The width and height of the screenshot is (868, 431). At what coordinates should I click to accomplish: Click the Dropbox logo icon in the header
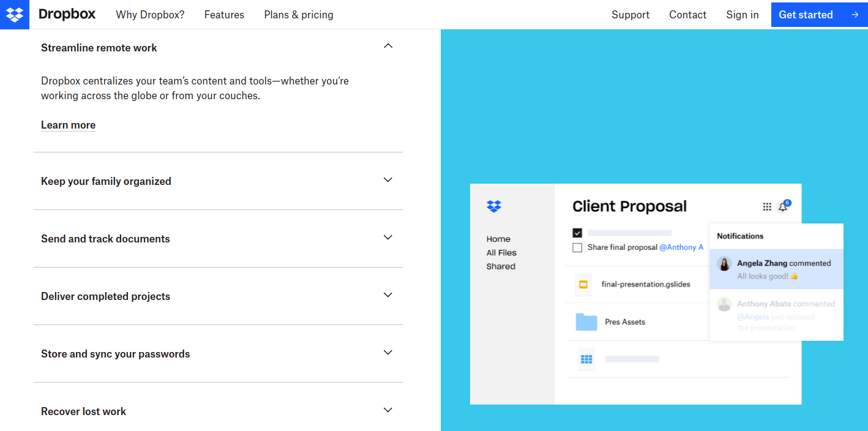click(15, 15)
